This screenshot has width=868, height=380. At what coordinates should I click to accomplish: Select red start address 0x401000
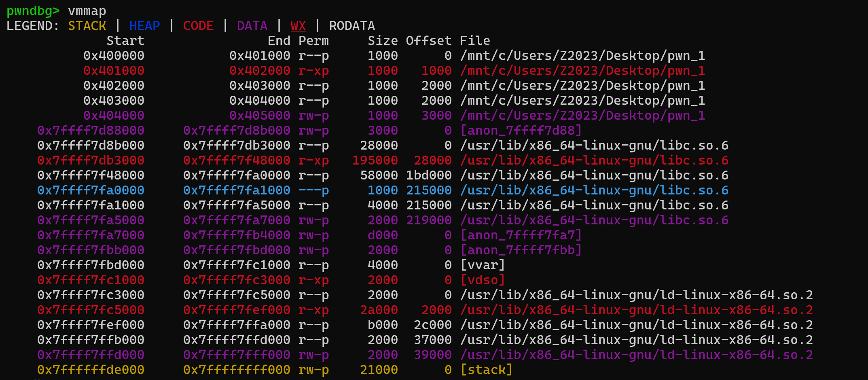114,71
